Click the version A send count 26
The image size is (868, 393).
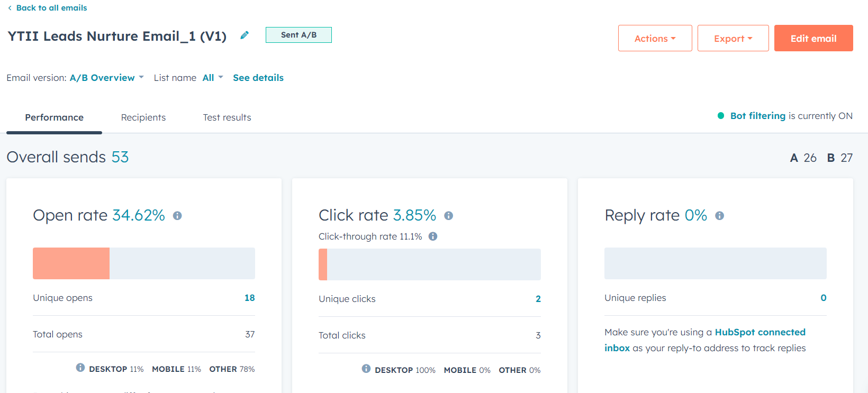point(810,158)
